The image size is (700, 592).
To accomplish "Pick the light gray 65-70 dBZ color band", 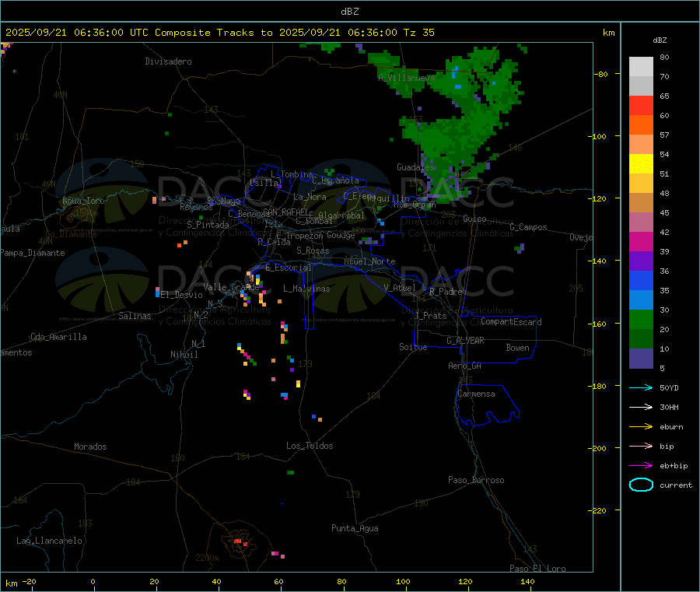I will coord(641,86).
